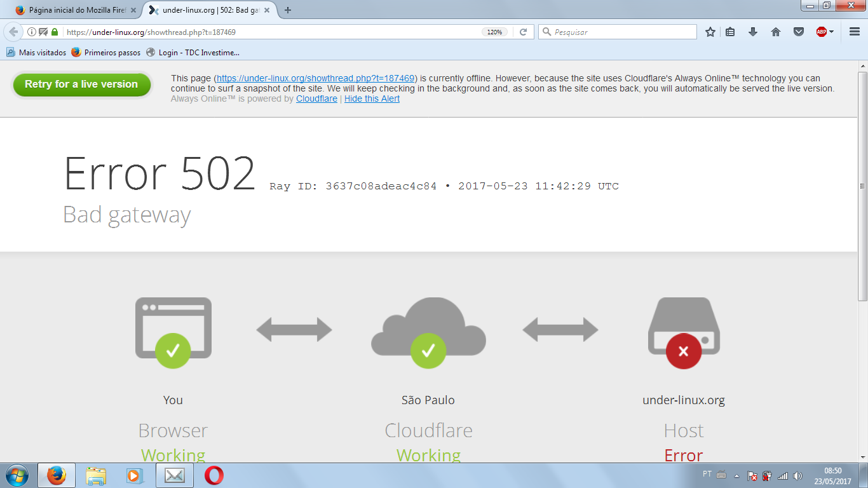868x488 pixels.
Task: Go back with the browser back arrow
Action: [13, 32]
